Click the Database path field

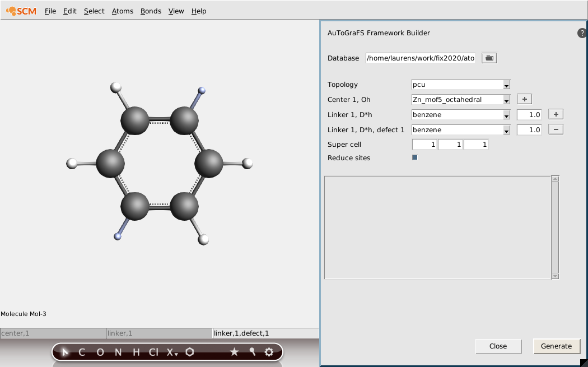point(421,58)
